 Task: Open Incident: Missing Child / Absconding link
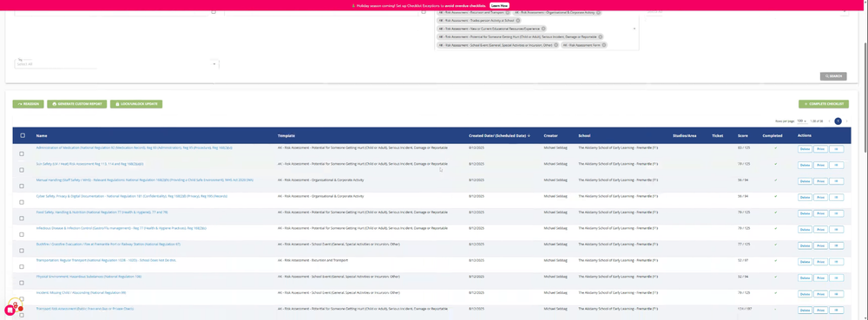[x=81, y=292]
